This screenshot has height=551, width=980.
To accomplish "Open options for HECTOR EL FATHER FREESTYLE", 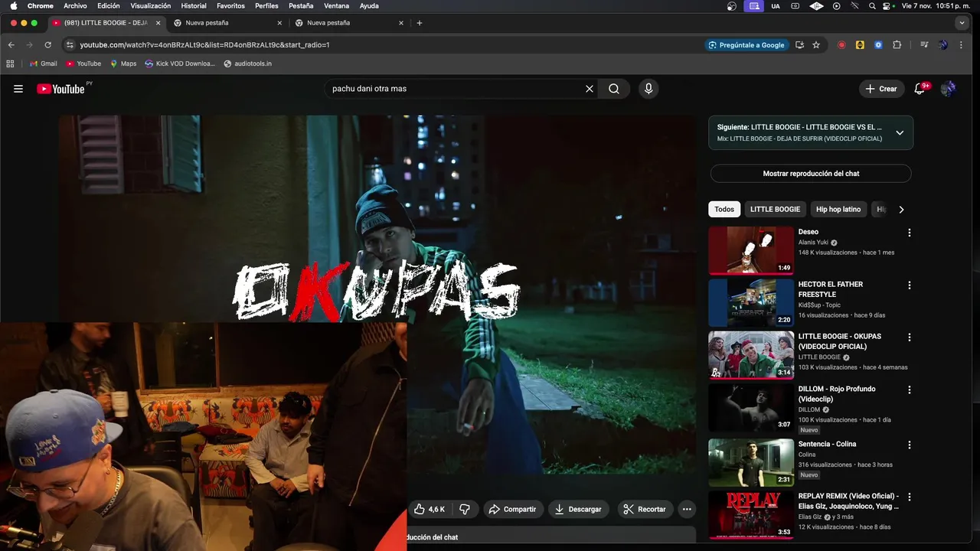I will [x=910, y=285].
